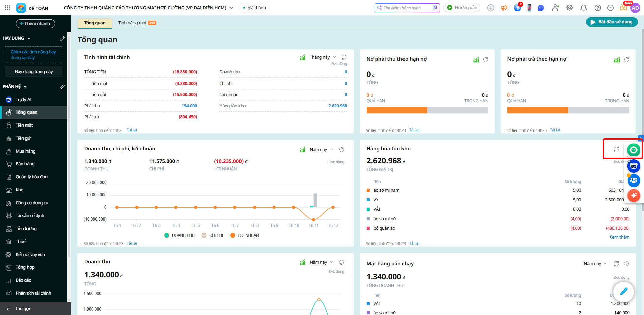644x315 pixels.
Task: Click the Xem thêm link in inventory
Action: (619, 237)
